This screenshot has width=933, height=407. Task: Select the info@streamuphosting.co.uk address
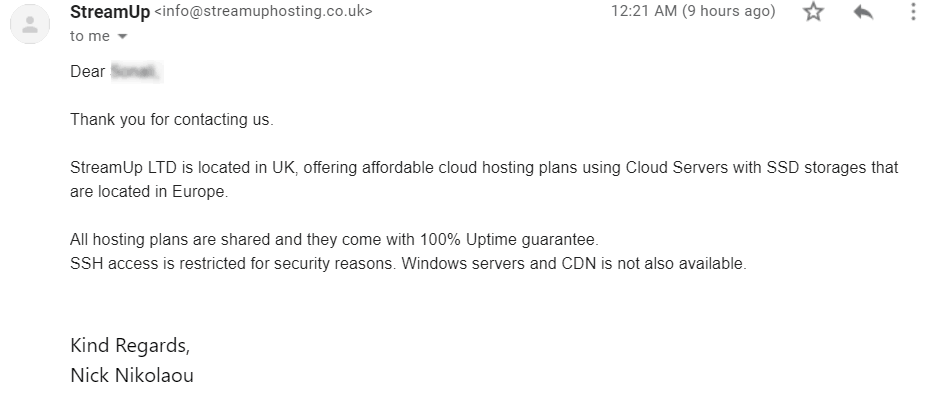(x=264, y=11)
